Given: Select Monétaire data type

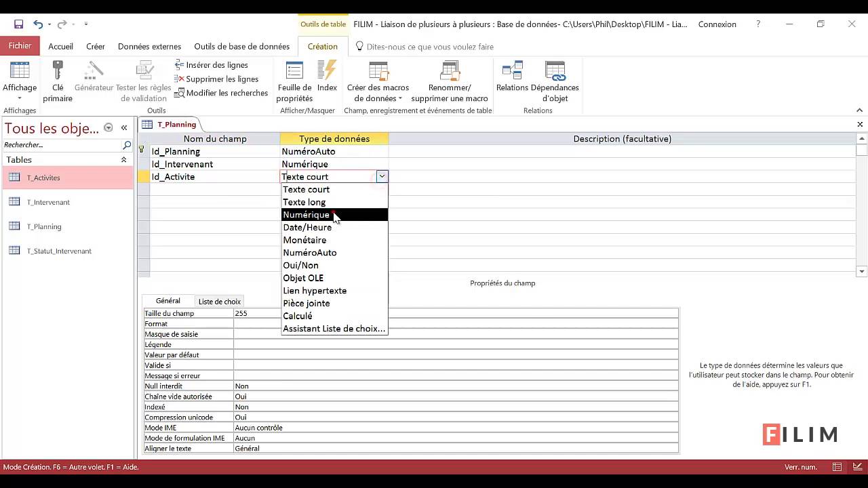Looking at the screenshot, I should tap(335, 240).
